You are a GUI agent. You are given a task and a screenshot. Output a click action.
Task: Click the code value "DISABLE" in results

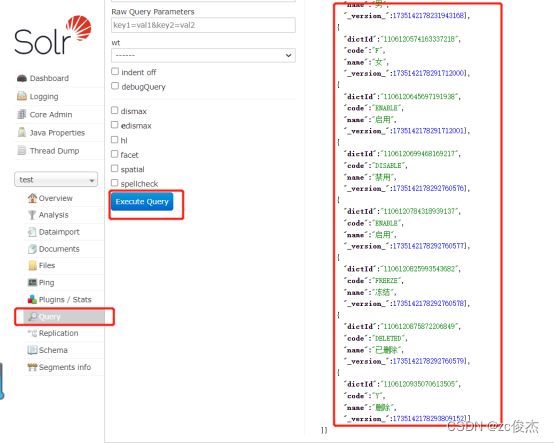[388, 166]
